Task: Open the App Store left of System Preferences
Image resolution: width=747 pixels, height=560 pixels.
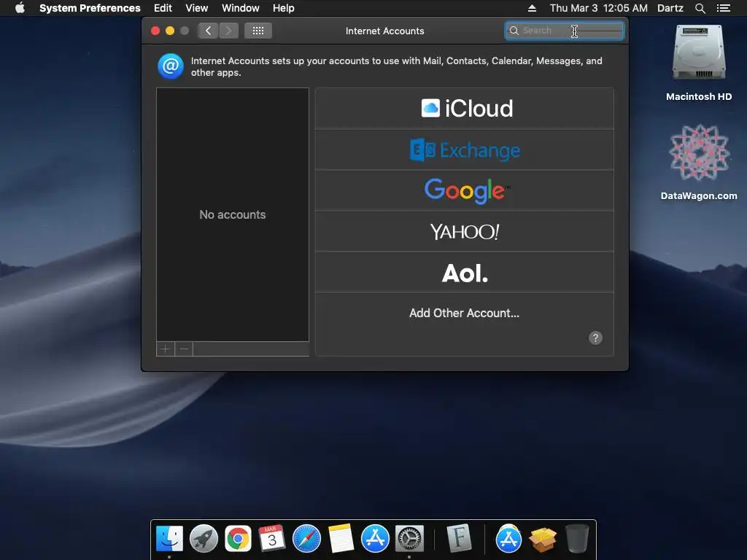Action: (x=376, y=539)
